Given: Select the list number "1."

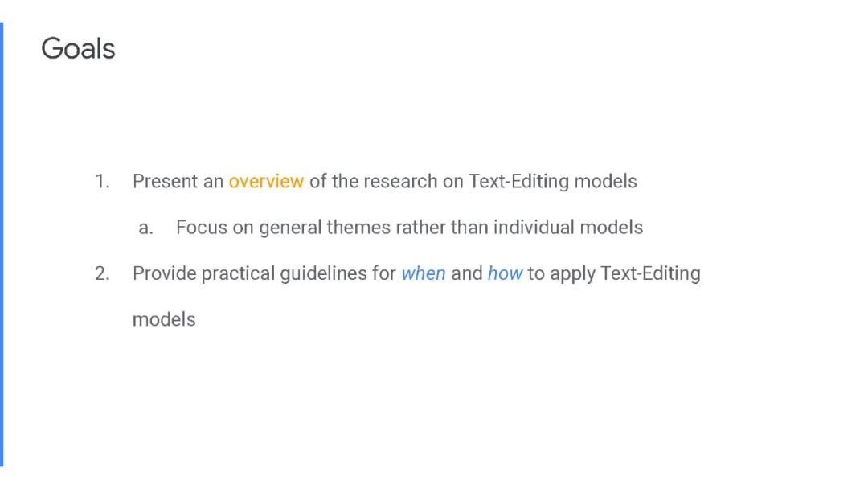Looking at the screenshot, I should tap(102, 182).
